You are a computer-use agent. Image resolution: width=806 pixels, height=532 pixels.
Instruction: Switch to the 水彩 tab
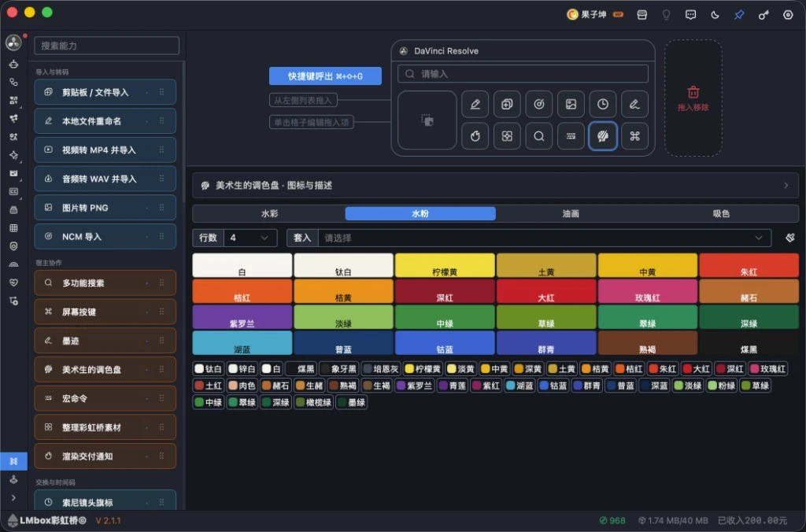click(269, 213)
